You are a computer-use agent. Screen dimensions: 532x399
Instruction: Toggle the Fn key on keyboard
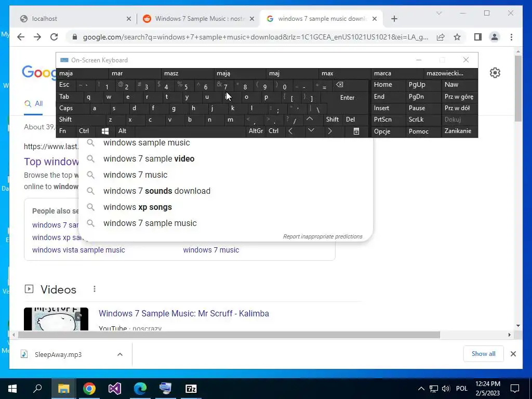(66, 131)
